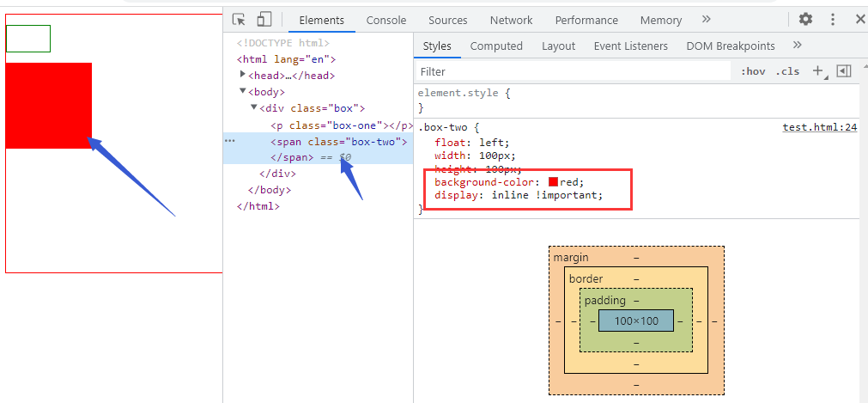868x403 pixels.
Task: Click the red square in the page preview
Action: pos(49,106)
